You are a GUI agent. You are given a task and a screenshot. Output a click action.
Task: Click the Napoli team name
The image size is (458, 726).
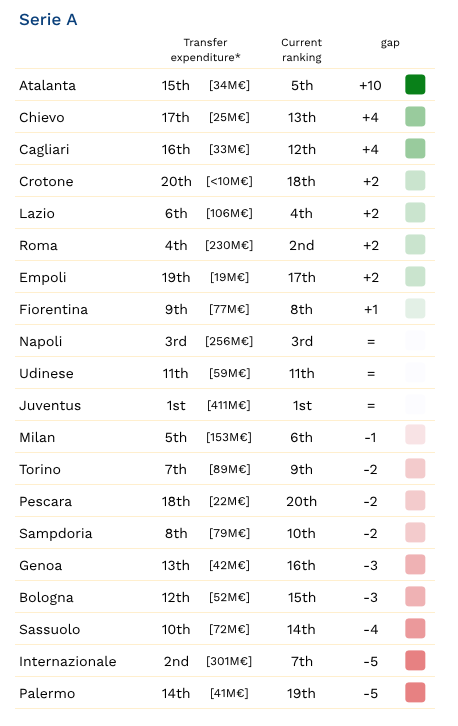[41, 342]
